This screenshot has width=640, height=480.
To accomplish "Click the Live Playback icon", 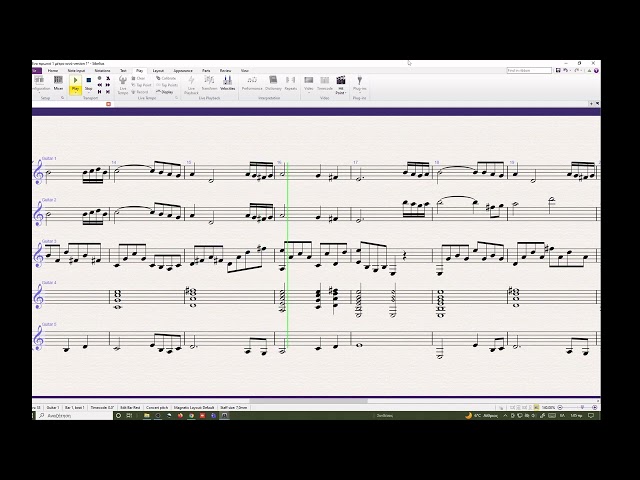I will [191, 84].
